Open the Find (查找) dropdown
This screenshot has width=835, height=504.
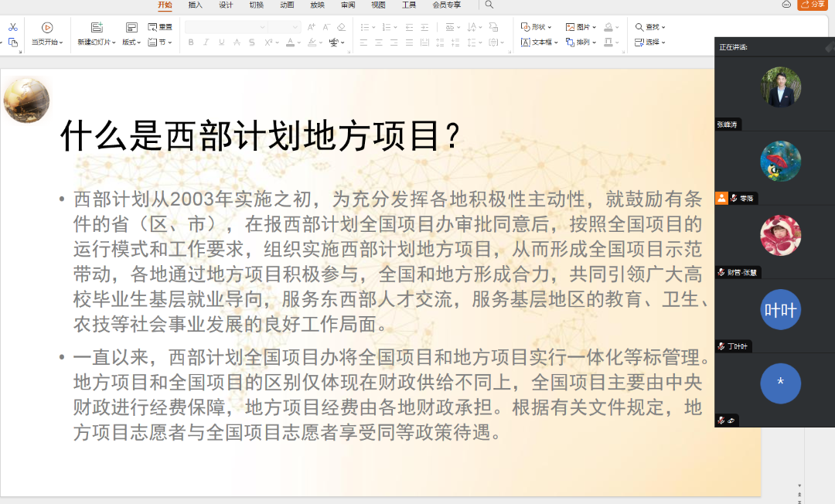tap(650, 27)
